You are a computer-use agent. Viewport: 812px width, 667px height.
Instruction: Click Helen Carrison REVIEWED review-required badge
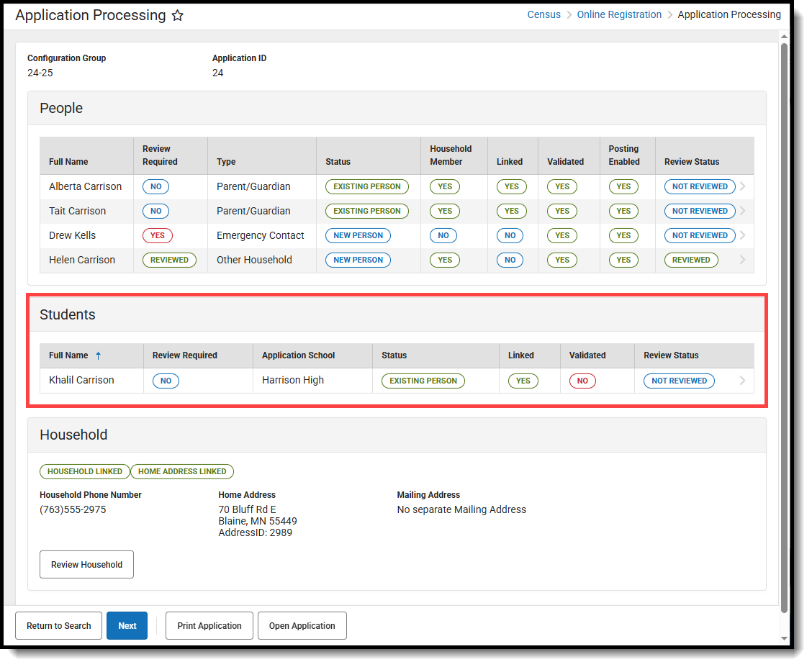169,260
